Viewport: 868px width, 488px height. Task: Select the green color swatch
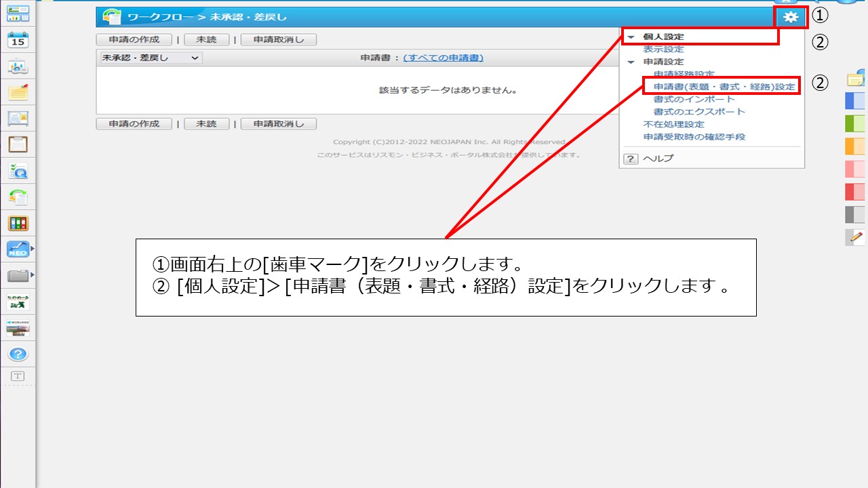click(x=855, y=123)
